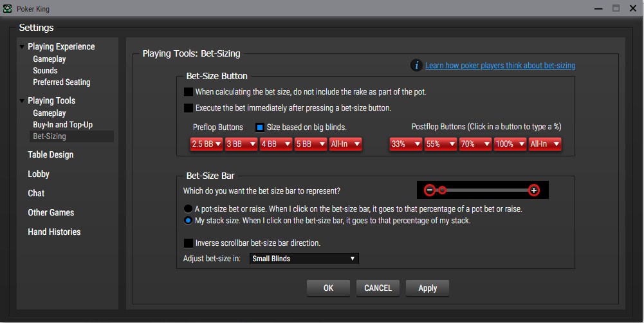Uncheck Size based on big blinds

(x=260, y=127)
